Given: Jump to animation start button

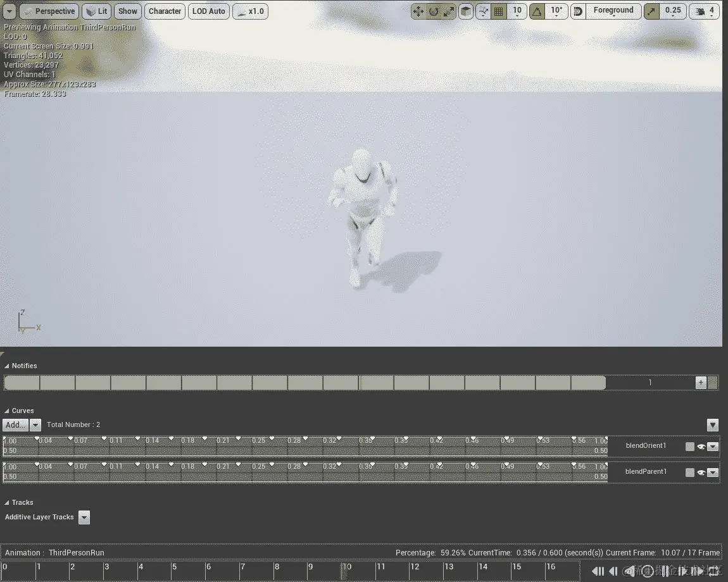Looking at the screenshot, I should click(x=598, y=571).
